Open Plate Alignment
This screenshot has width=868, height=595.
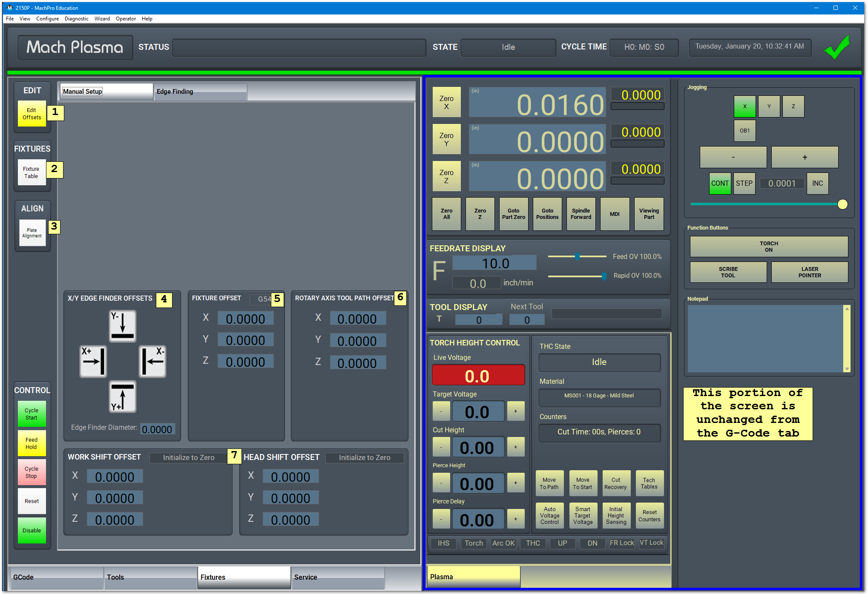32,233
